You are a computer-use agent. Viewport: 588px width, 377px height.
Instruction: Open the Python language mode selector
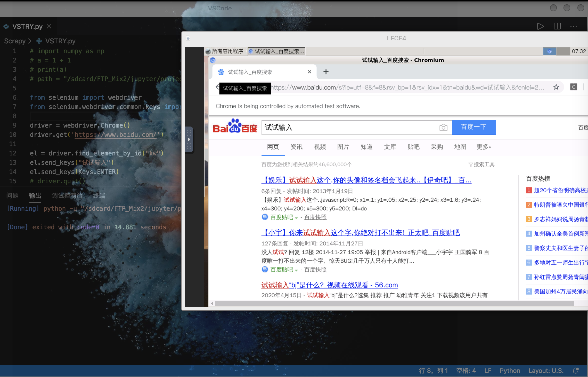510,371
